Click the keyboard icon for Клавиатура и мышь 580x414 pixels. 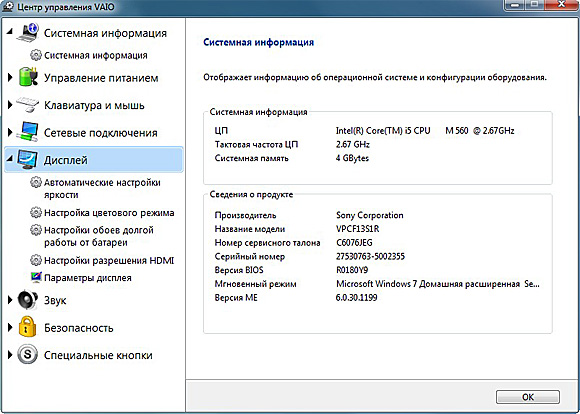click(28, 105)
